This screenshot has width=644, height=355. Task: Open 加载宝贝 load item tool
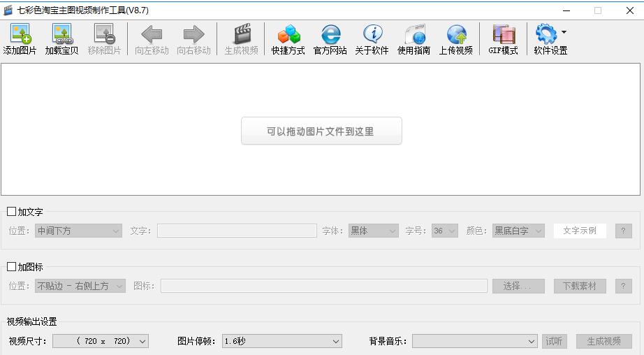point(61,39)
